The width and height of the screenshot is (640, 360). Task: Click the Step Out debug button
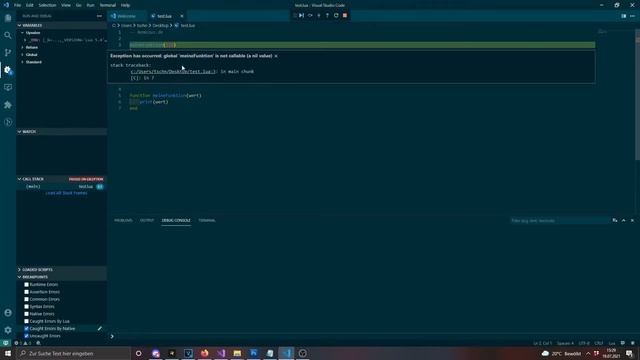[327, 16]
